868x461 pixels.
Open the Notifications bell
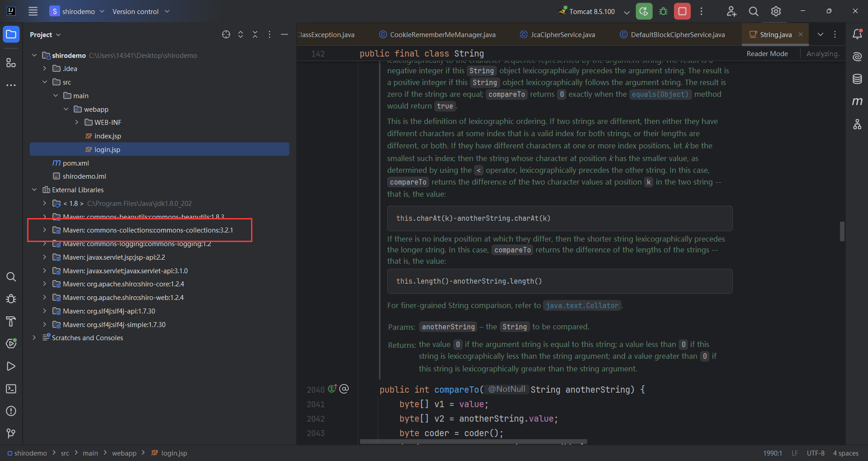pos(857,34)
